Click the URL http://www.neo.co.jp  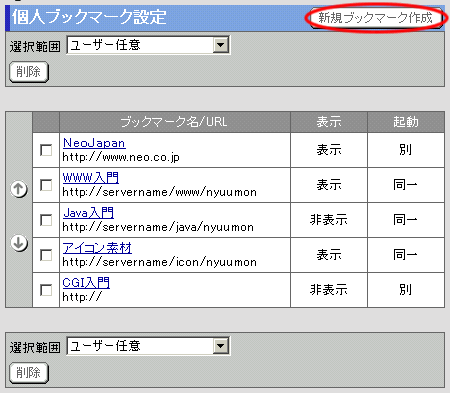point(121,157)
